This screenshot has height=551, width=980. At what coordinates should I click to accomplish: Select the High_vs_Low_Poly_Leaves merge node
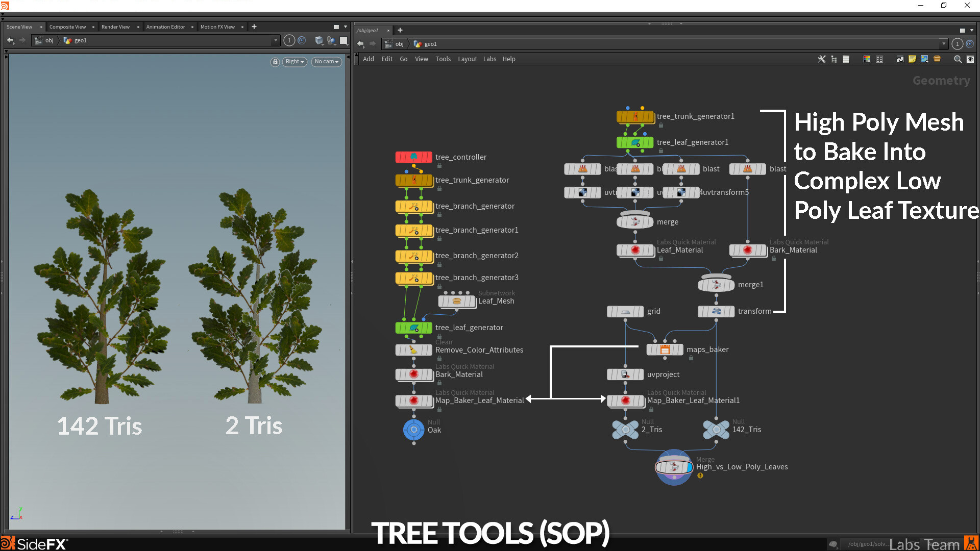pyautogui.click(x=674, y=467)
